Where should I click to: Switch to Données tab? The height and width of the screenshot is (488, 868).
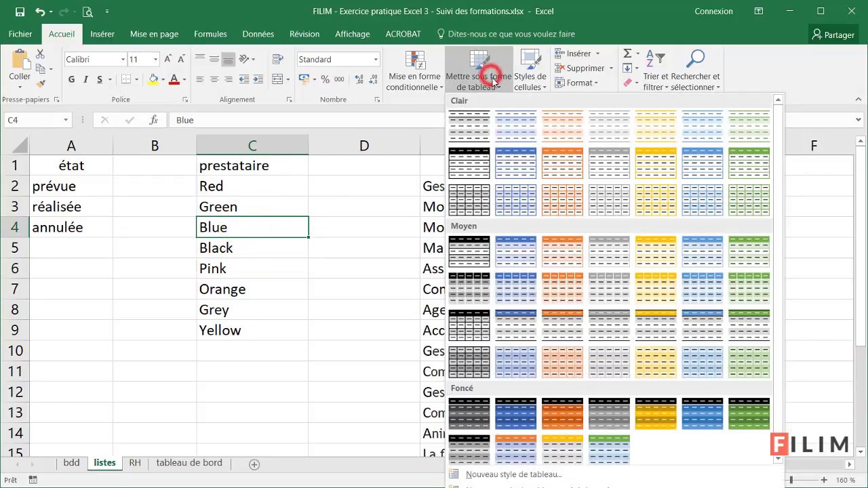[x=258, y=34]
